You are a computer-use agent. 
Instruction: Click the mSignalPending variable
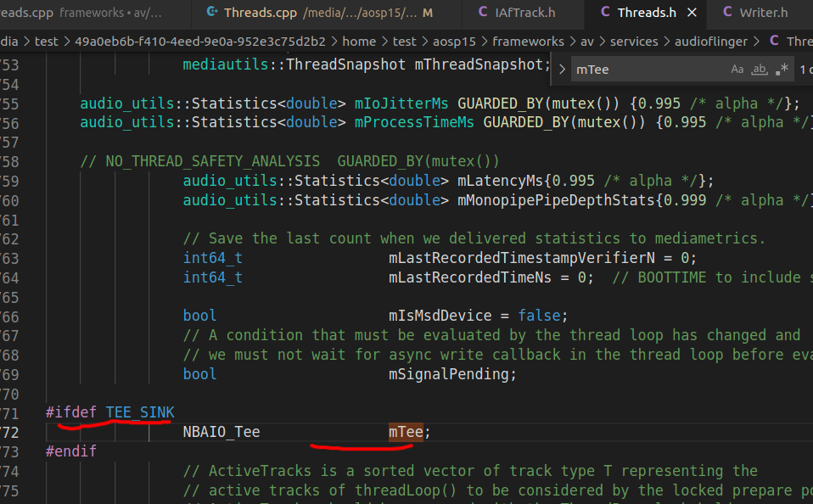pyautogui.click(x=448, y=374)
